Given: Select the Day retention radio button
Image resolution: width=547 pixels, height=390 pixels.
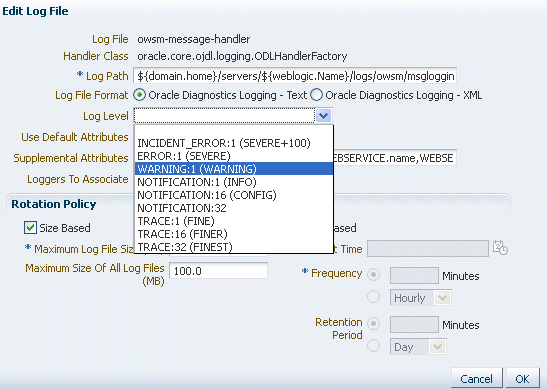Looking at the screenshot, I should click(373, 346).
